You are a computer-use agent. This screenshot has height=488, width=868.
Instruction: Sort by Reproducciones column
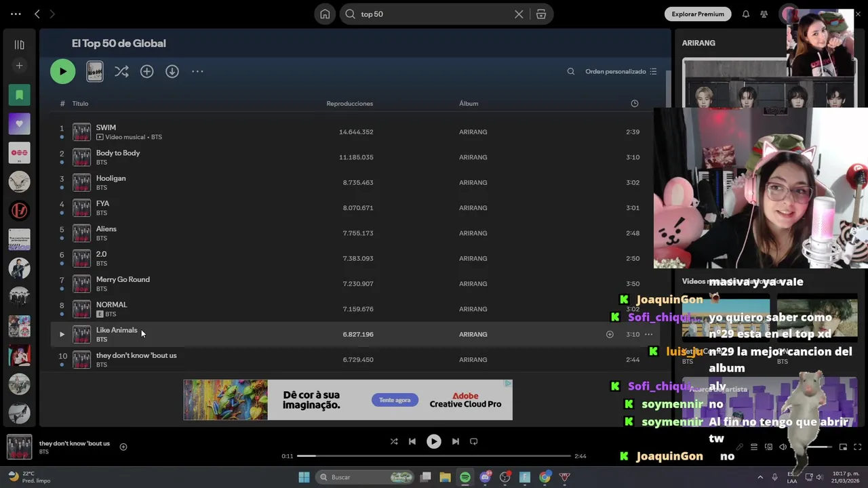350,104
